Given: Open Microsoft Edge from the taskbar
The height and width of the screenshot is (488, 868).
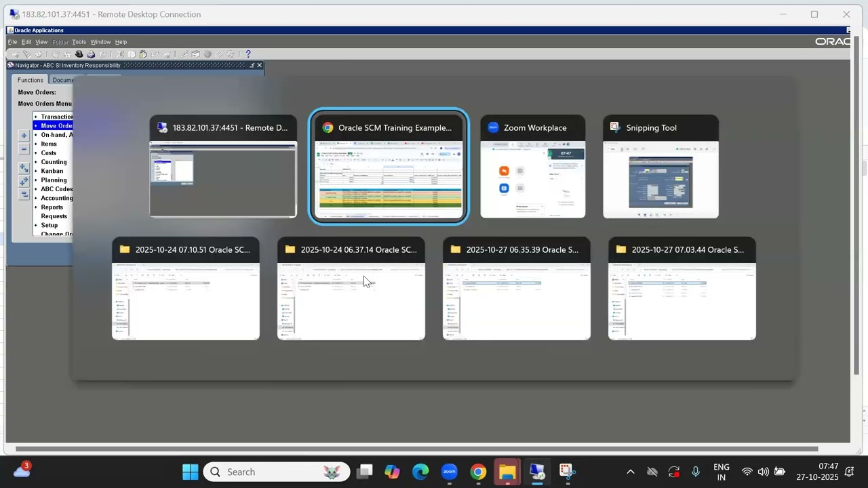Looking at the screenshot, I should [420, 472].
